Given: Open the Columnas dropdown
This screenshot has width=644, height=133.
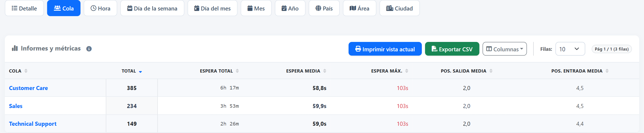Looking at the screenshot, I should point(504,49).
